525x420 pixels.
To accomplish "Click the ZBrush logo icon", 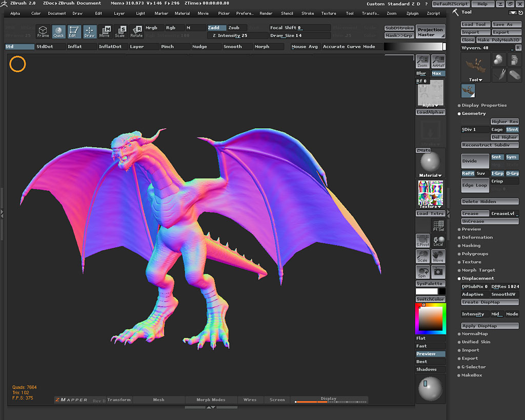I will (x=4, y=4).
